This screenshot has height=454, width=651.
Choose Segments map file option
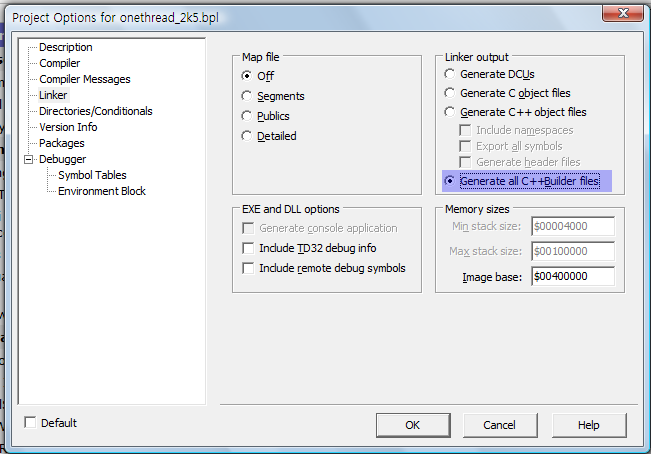(247, 96)
